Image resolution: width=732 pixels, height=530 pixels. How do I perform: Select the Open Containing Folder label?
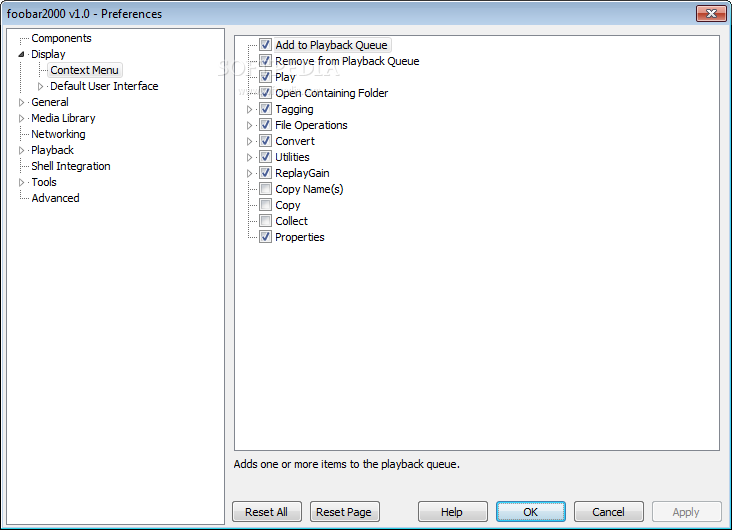point(331,93)
